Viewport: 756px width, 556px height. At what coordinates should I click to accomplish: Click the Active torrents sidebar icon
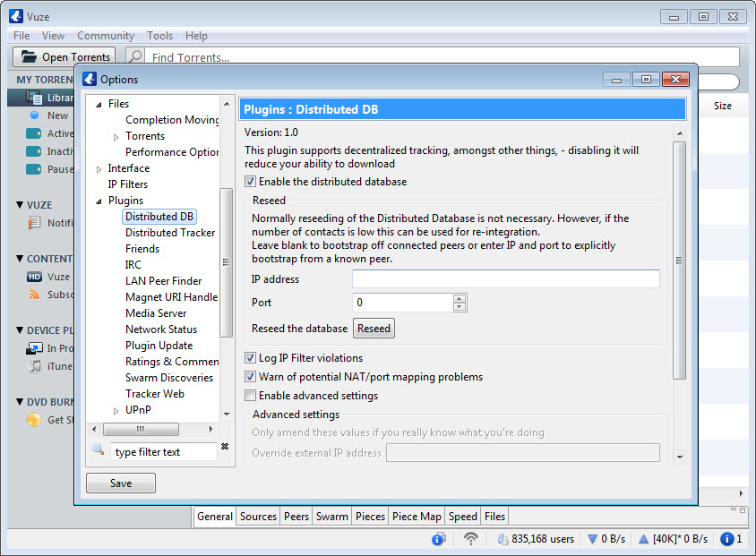tap(33, 133)
